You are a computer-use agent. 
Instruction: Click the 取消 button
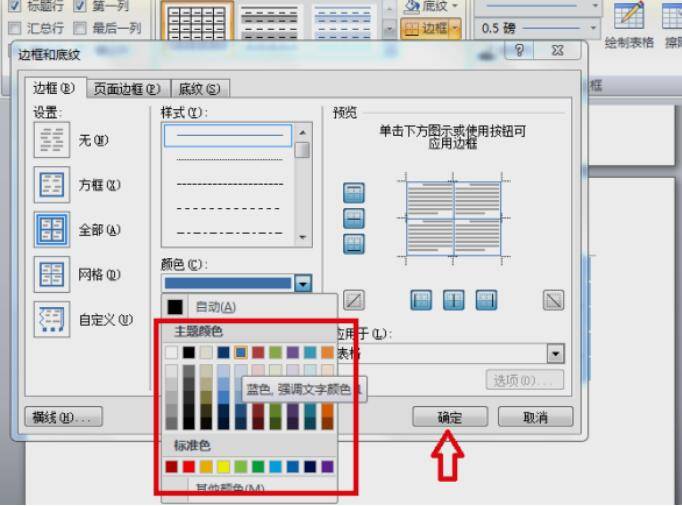(x=535, y=417)
